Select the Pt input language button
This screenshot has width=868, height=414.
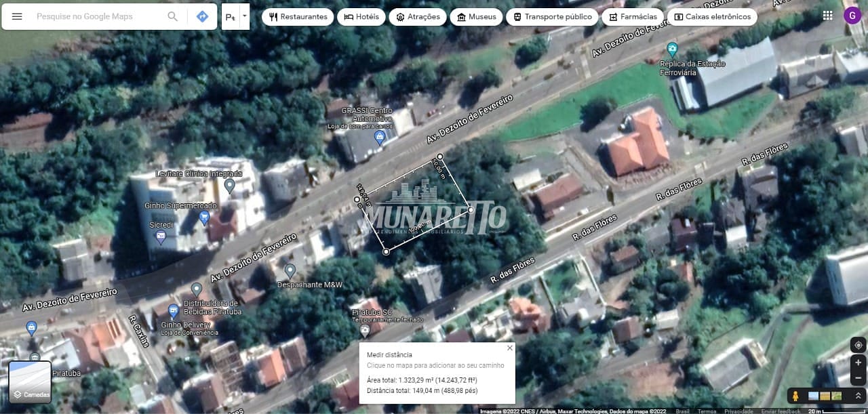click(231, 16)
